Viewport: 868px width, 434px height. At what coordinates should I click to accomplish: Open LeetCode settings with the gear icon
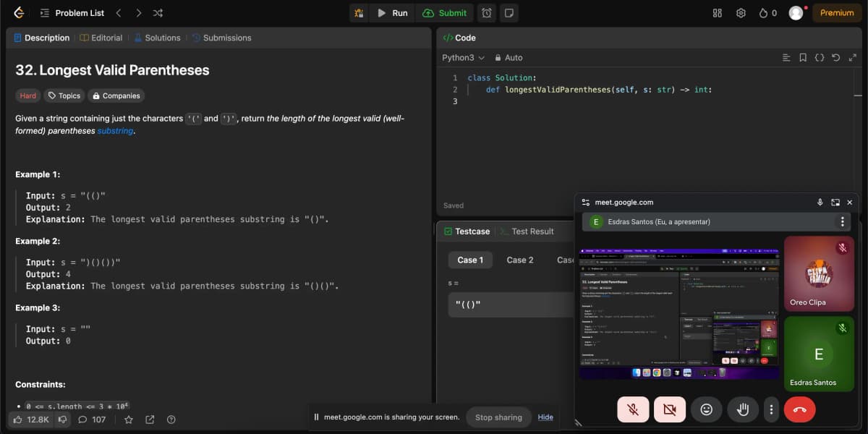coord(741,12)
